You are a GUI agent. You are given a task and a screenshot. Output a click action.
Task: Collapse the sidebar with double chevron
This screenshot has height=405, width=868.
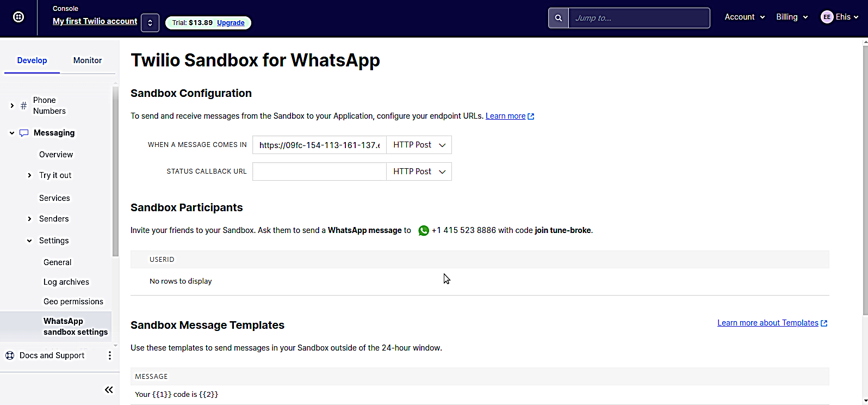[109, 390]
